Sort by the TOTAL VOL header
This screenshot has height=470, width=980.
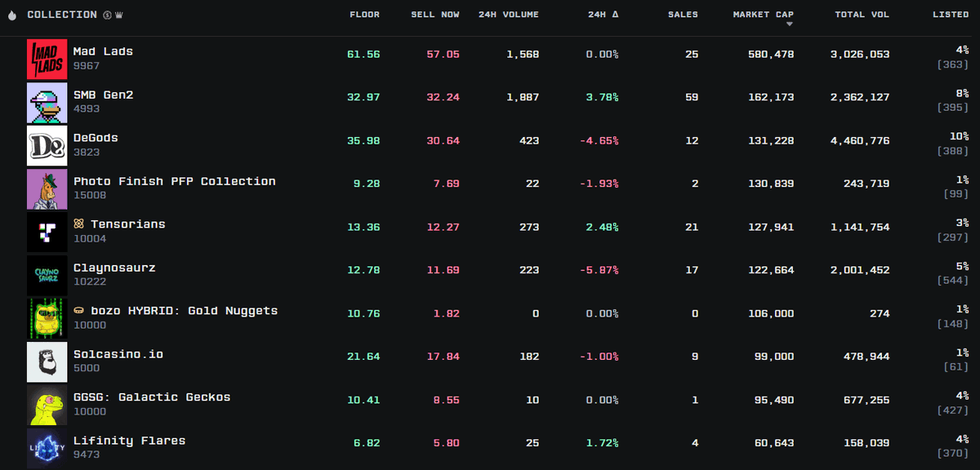pyautogui.click(x=862, y=14)
